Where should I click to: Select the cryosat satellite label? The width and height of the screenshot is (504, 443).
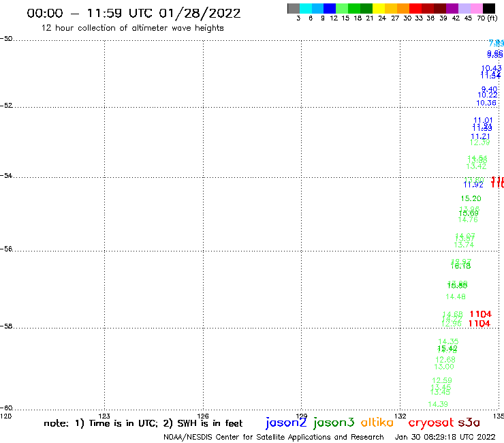coord(431,423)
